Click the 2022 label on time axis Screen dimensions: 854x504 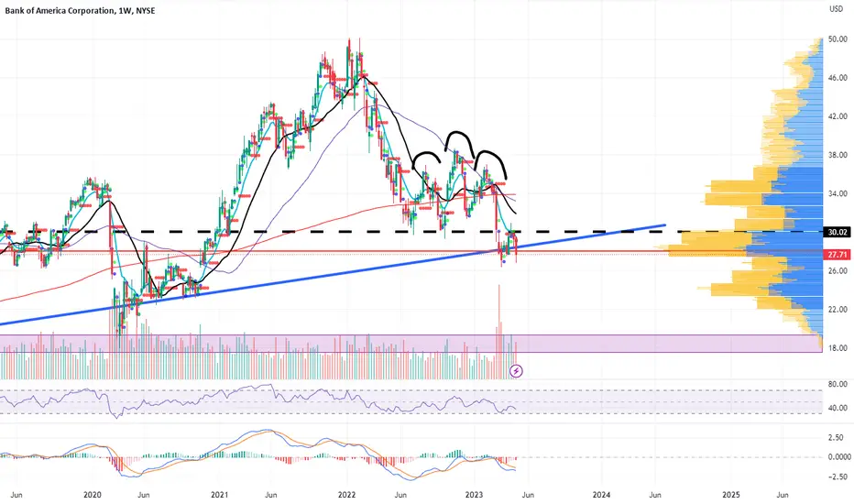pos(347,495)
